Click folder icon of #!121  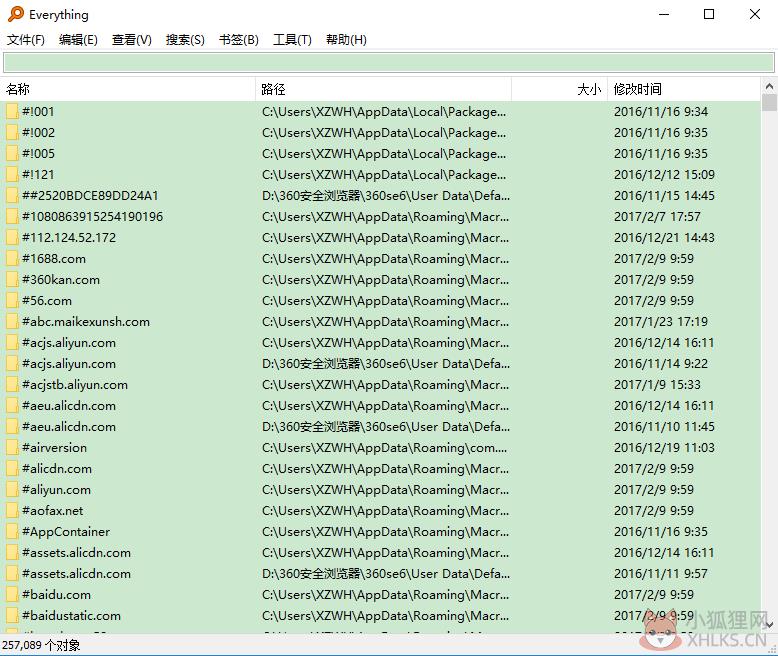pyautogui.click(x=12, y=174)
